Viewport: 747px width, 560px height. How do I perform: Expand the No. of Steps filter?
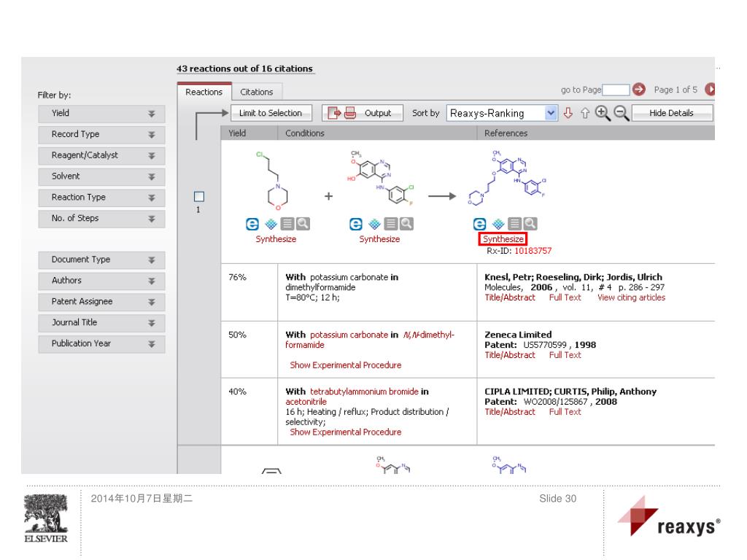pyautogui.click(x=101, y=218)
